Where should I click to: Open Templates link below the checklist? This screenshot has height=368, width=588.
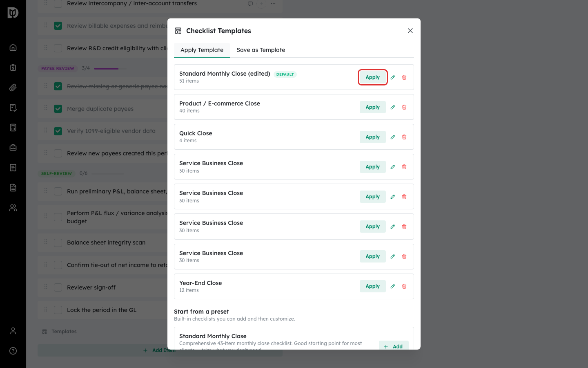point(60,332)
